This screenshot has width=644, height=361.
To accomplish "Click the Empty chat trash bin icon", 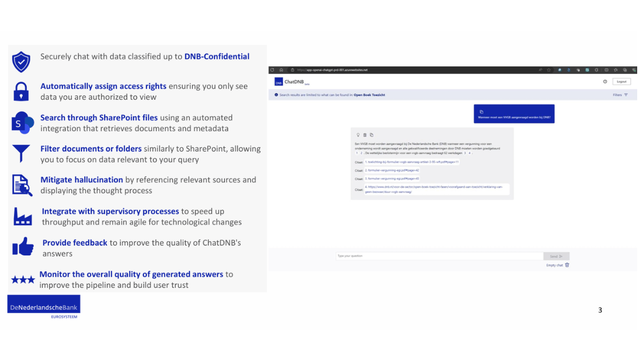I will (567, 265).
